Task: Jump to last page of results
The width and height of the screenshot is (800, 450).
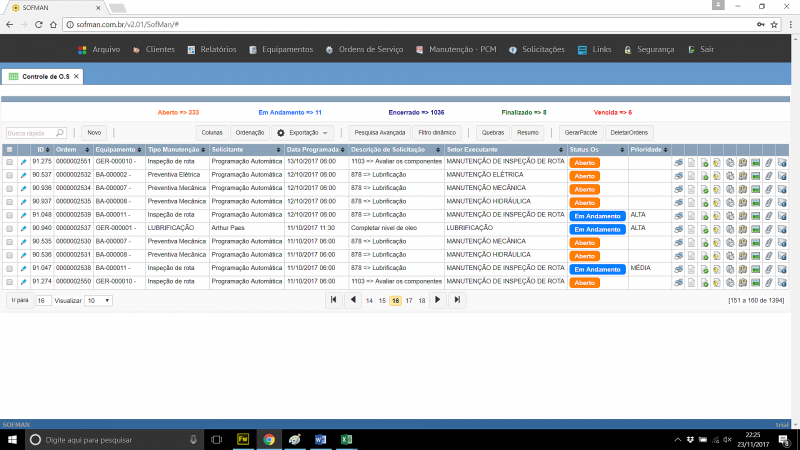Action: pos(457,300)
